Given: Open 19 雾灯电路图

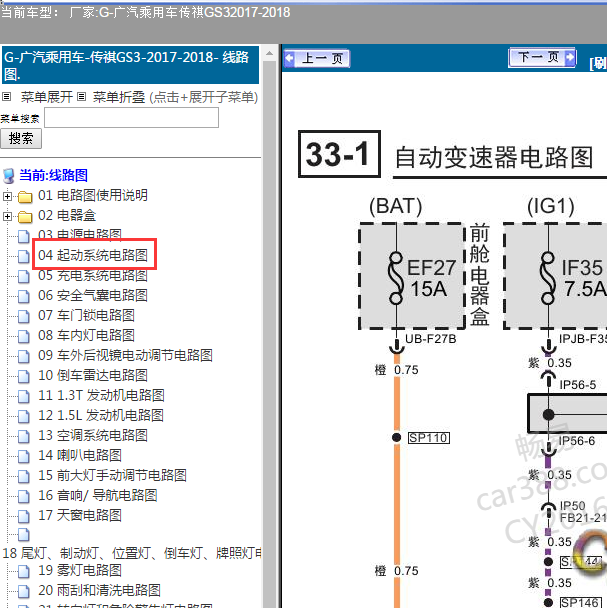Looking at the screenshot, I should pyautogui.click(x=80, y=570).
